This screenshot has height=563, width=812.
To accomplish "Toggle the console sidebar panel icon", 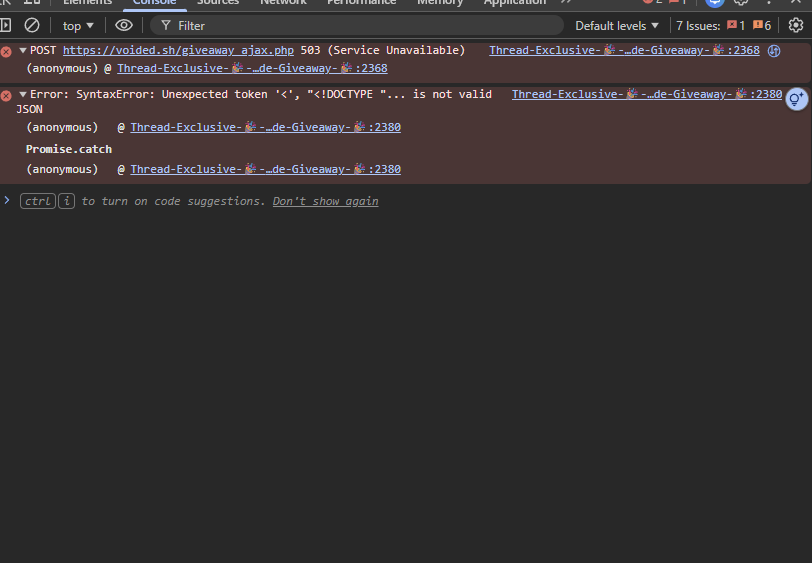I will (6, 25).
